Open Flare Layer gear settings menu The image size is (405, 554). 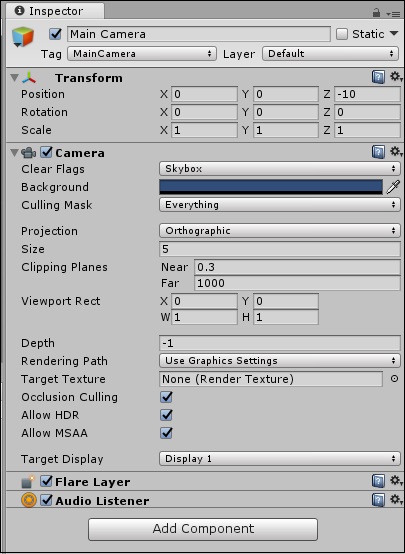[x=396, y=481]
